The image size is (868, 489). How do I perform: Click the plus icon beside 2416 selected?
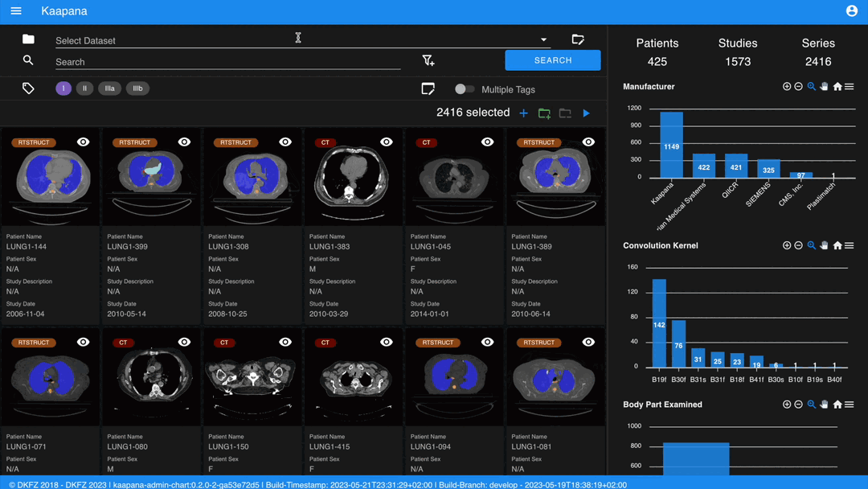pos(524,113)
